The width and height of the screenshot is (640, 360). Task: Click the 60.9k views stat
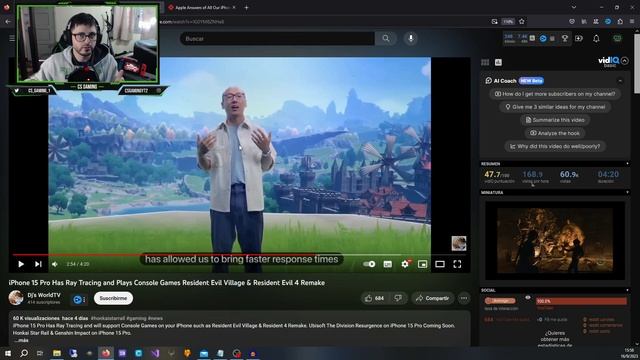(569, 174)
